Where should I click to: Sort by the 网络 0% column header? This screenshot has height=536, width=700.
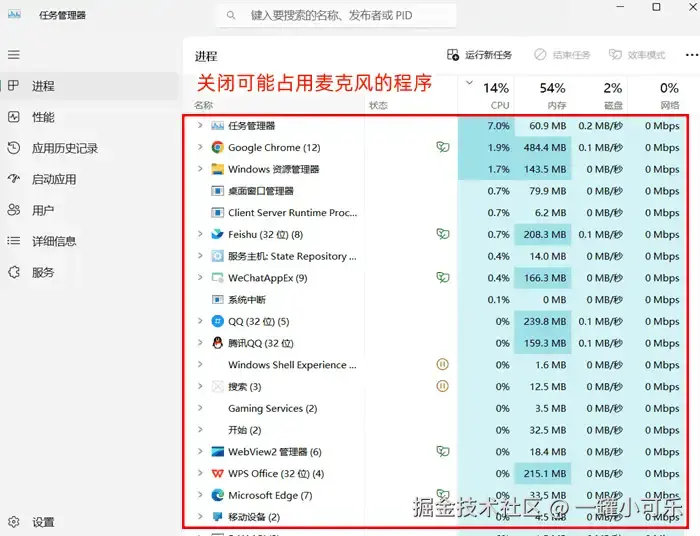pyautogui.click(x=656, y=95)
